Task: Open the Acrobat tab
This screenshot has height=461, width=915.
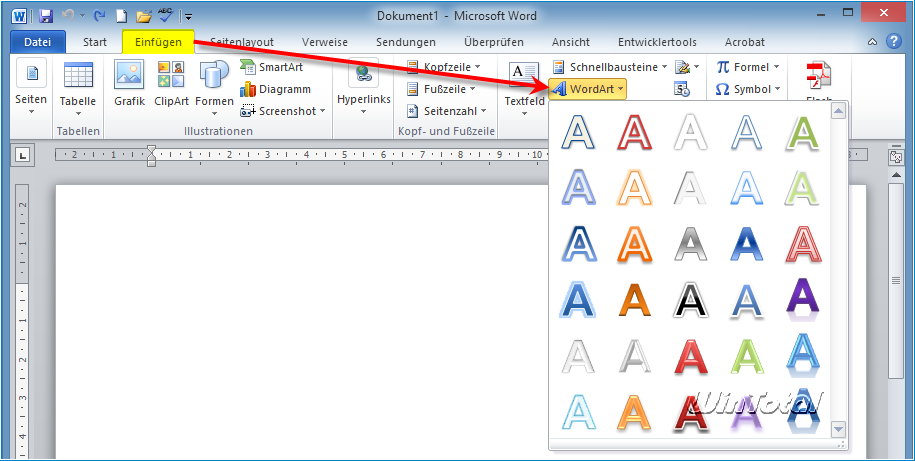Action: point(745,42)
